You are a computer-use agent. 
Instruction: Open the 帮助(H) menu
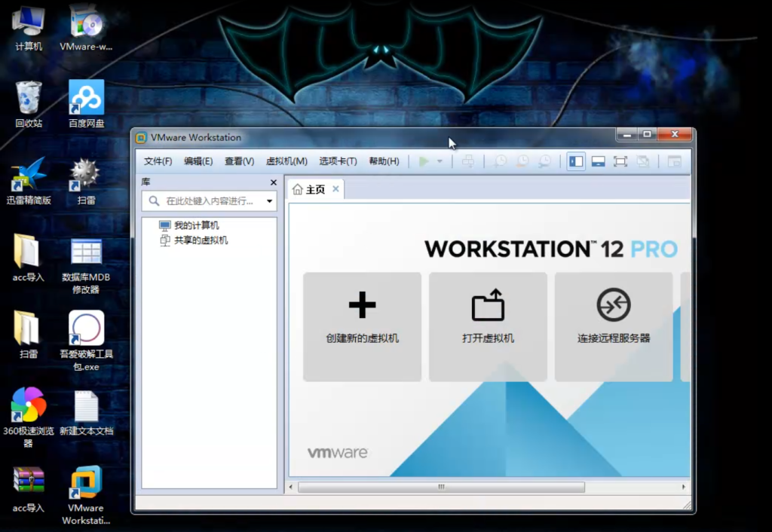[384, 161]
